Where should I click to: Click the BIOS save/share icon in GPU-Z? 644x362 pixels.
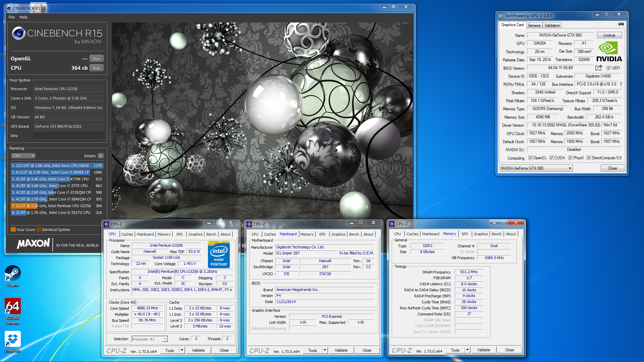coord(599,68)
